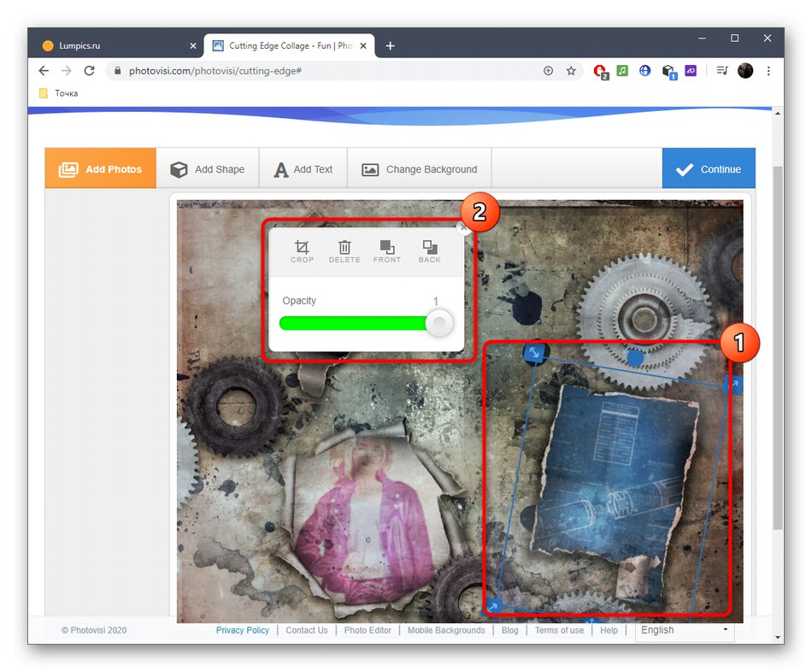Click the Add Photos button
This screenshot has width=812, height=672.
(101, 168)
